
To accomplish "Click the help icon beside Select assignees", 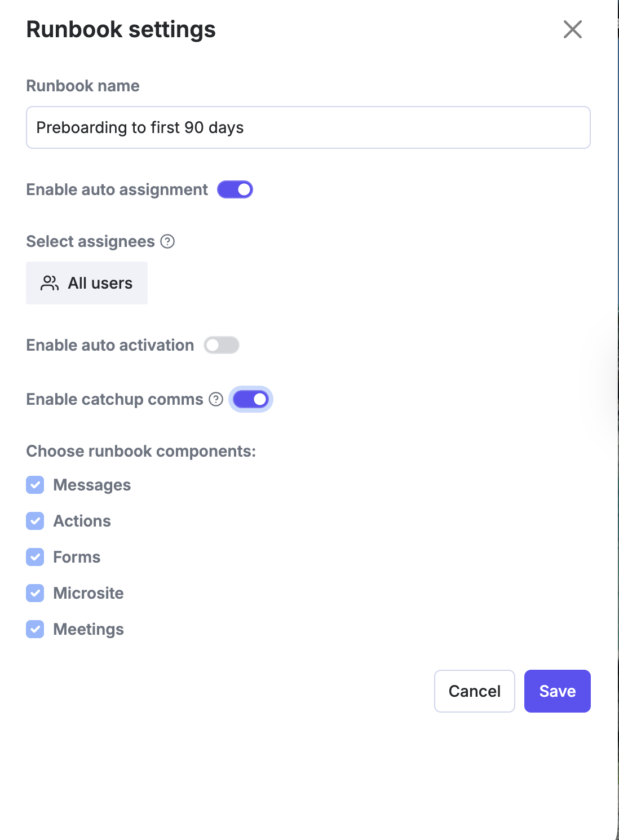I will [167, 241].
